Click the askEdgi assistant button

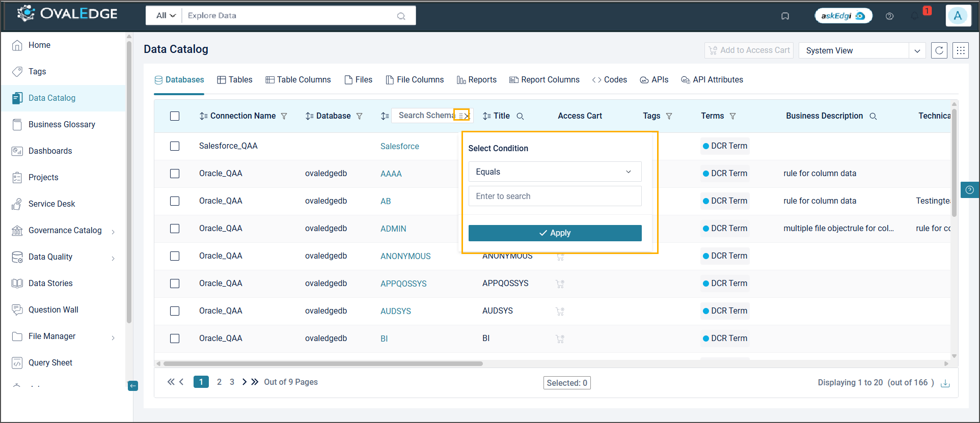click(x=843, y=16)
